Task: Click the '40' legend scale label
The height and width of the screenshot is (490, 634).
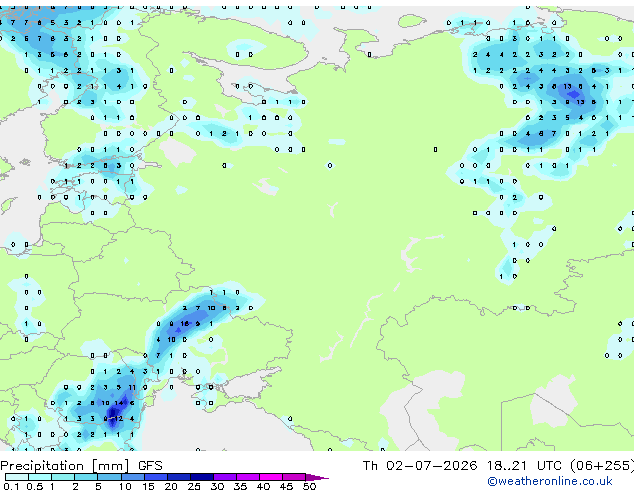Action: click(x=263, y=486)
